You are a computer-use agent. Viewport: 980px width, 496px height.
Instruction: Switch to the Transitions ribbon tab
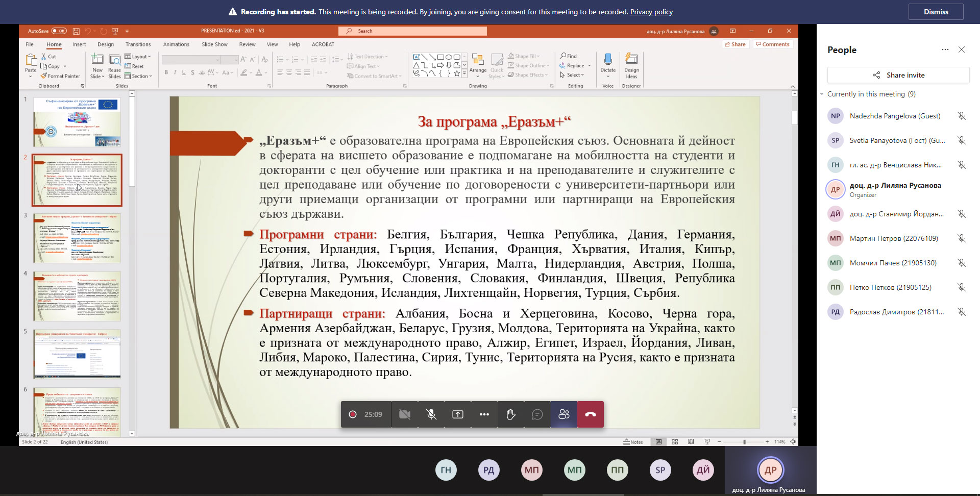pos(138,44)
